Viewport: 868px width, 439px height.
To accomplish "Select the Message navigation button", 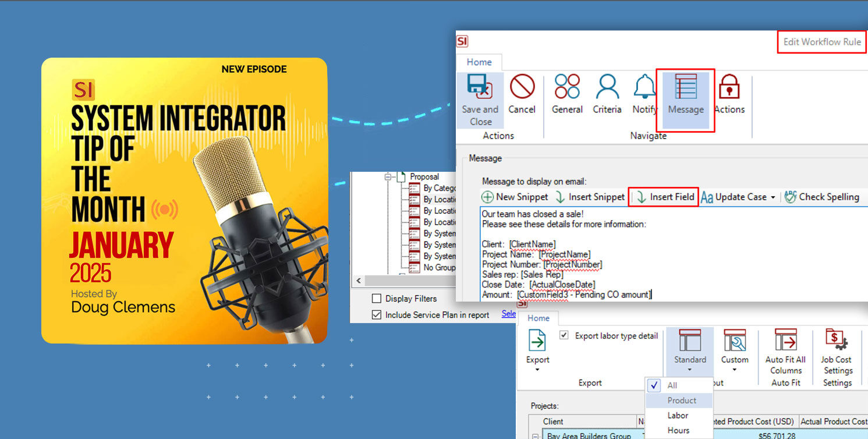I will click(x=686, y=100).
